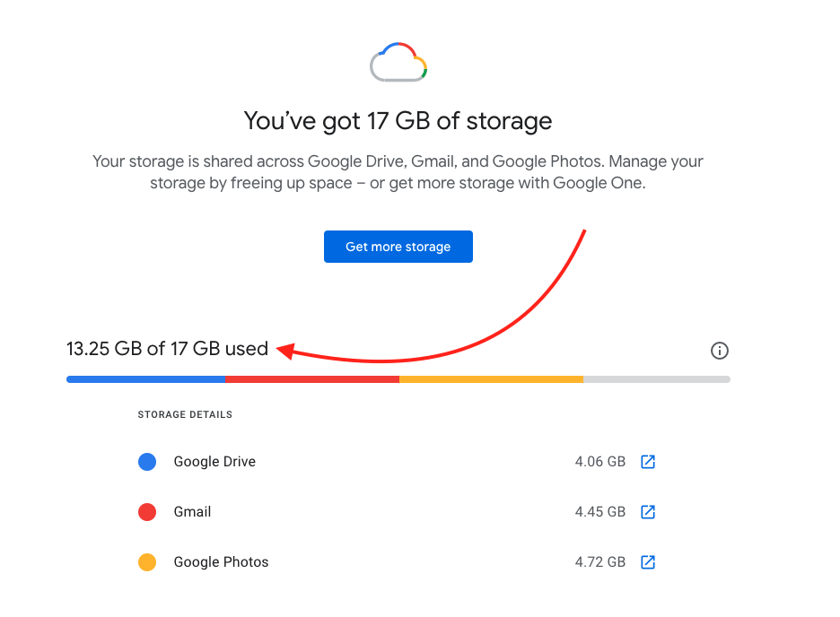Viewport: 840px width, 617px height.
Task: Click the blue segment of storage bar
Action: pos(145,379)
